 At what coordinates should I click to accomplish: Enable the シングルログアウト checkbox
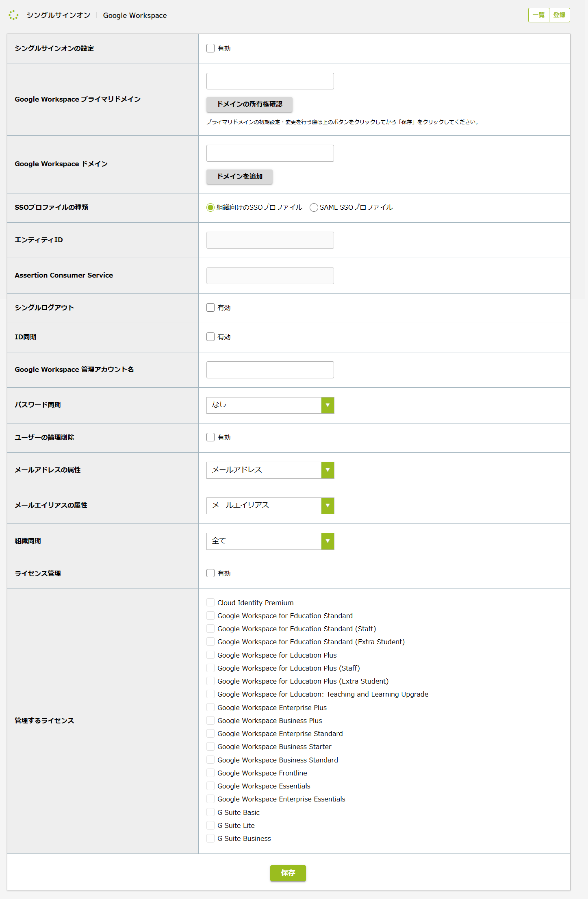click(x=210, y=308)
